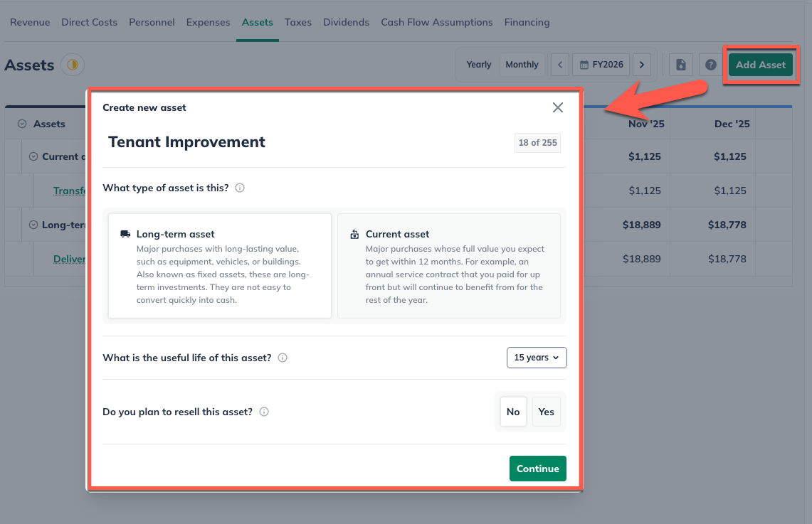Open the help question mark icon
The width and height of the screenshot is (812, 524).
710,64
